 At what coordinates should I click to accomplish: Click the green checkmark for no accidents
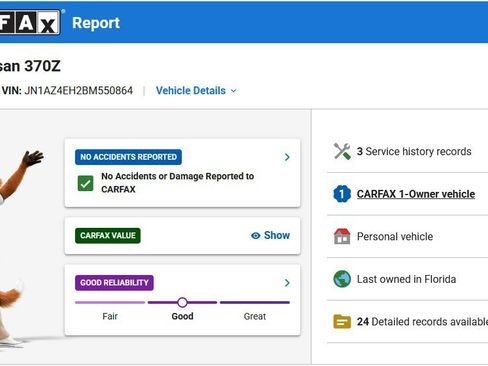click(85, 183)
